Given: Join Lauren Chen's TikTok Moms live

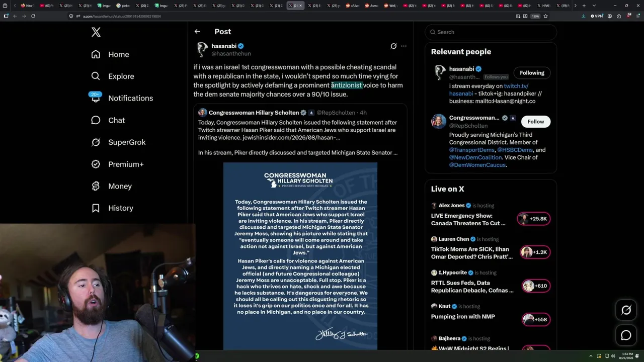Looking at the screenshot, I should [x=471, y=253].
